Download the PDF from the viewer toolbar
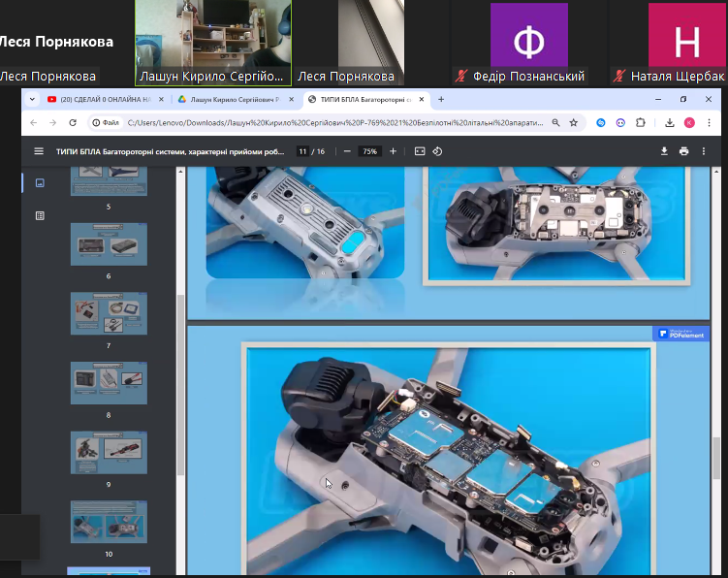The width and height of the screenshot is (728, 578). (664, 151)
